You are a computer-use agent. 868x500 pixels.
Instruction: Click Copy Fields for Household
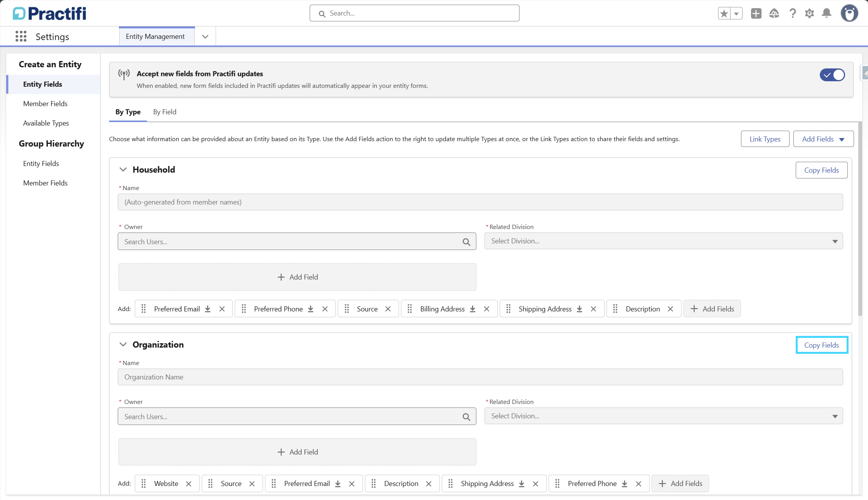pyautogui.click(x=821, y=170)
